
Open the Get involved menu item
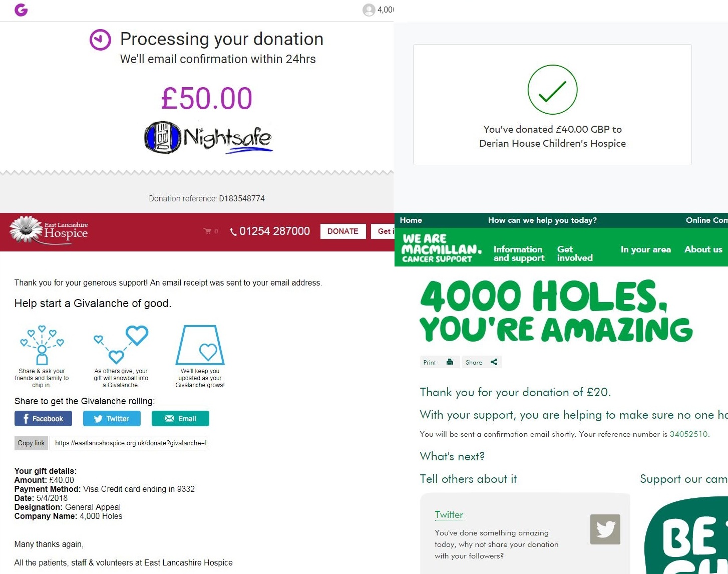coord(575,253)
